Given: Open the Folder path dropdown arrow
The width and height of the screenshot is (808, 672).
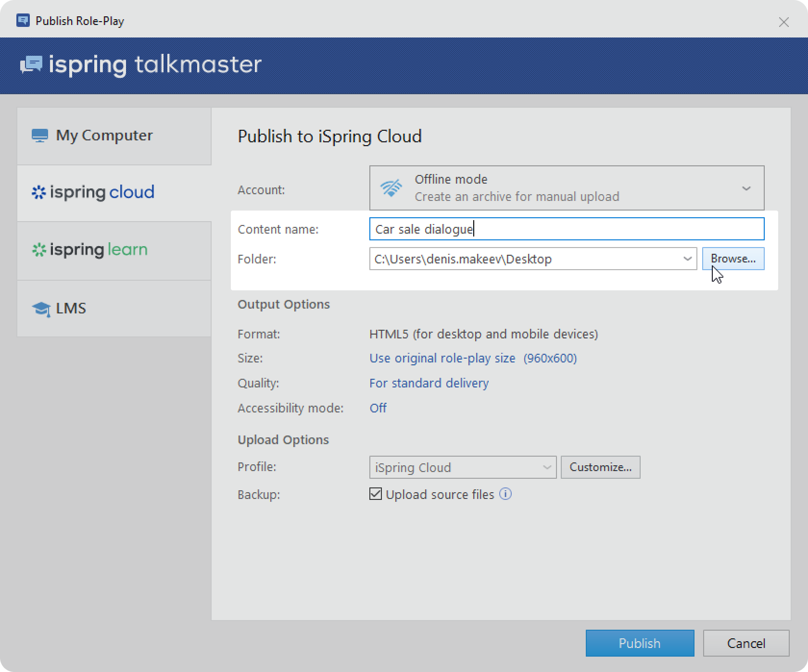Looking at the screenshot, I should pyautogui.click(x=687, y=259).
